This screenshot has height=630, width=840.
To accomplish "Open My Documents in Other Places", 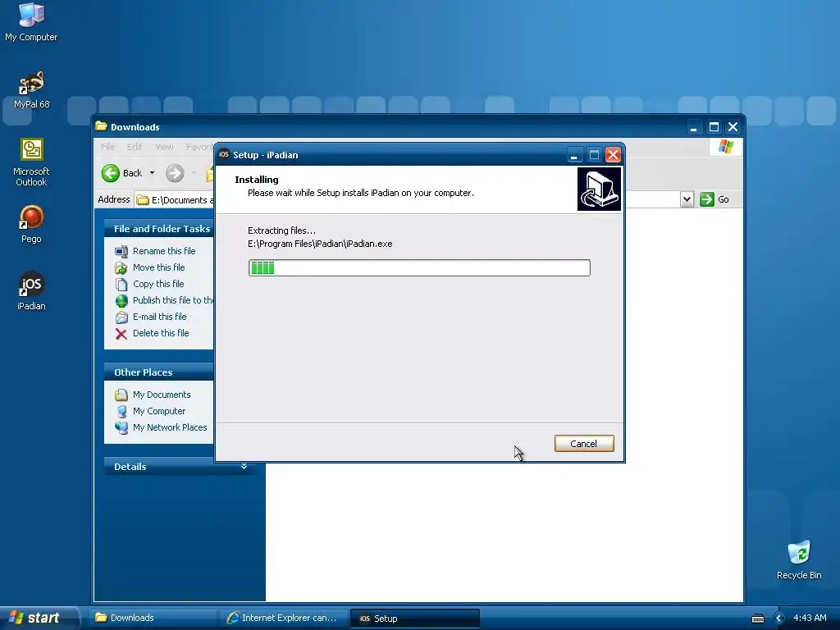I will (x=162, y=395).
